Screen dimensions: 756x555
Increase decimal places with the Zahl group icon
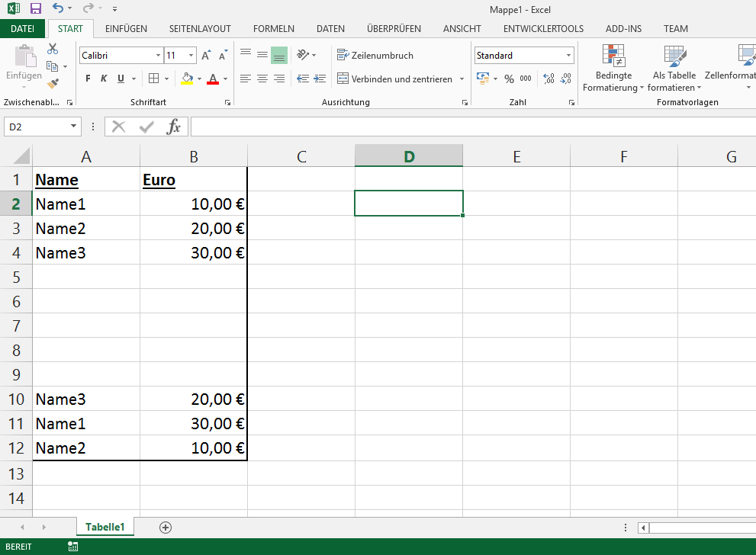[x=548, y=79]
